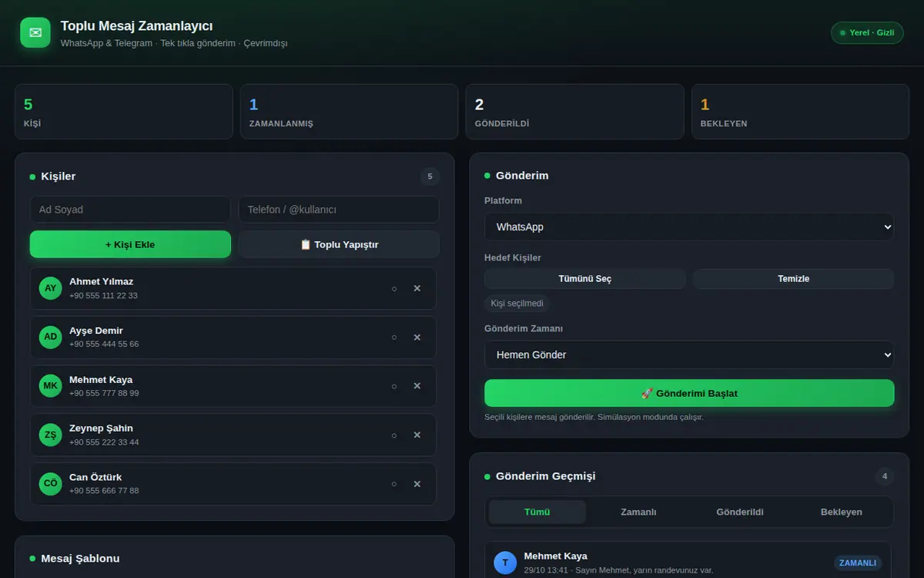The height and width of the screenshot is (578, 924).
Task: Click Ahmet Yılmaz's AY avatar
Action: click(x=51, y=288)
